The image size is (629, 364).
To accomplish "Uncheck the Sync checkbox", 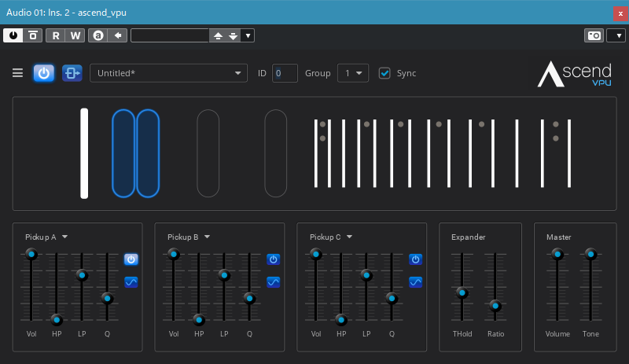I will [384, 73].
